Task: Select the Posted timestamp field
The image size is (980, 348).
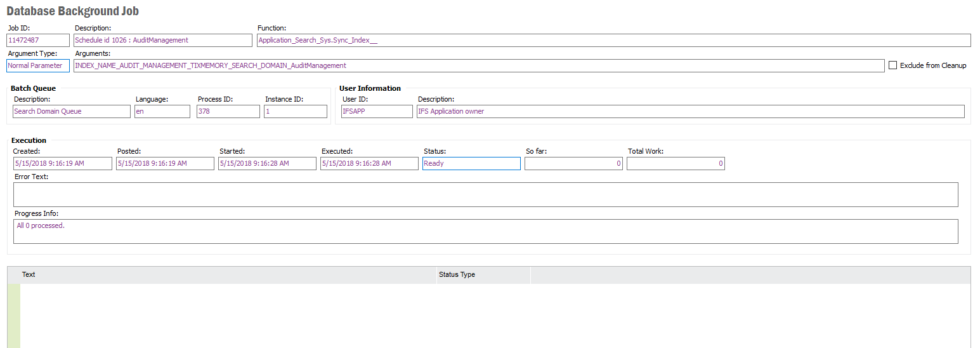Action: click(x=165, y=163)
